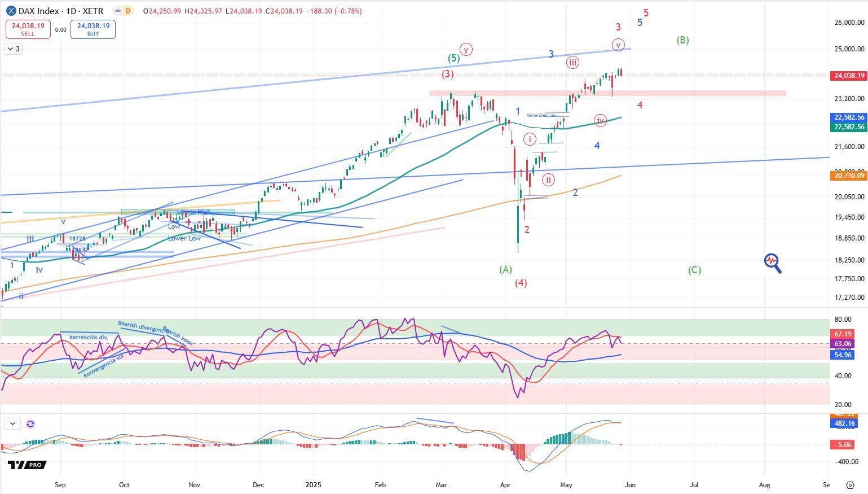Select the circled red 'iv' wave label
Image resolution: width=868 pixels, height=494 pixels.
click(600, 120)
